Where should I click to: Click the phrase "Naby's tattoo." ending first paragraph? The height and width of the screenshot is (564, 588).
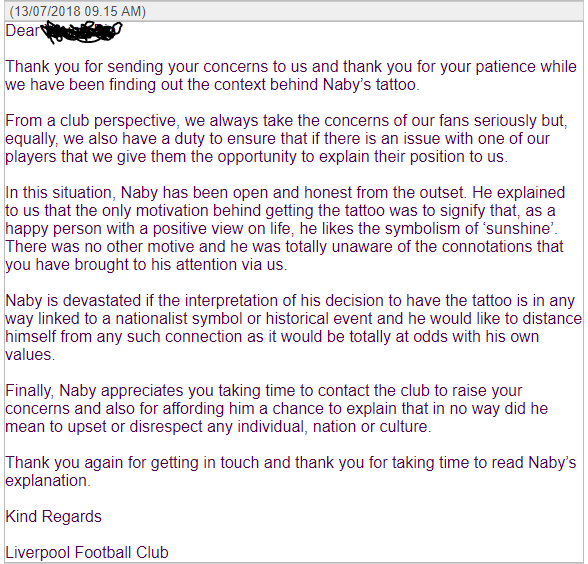[371, 85]
